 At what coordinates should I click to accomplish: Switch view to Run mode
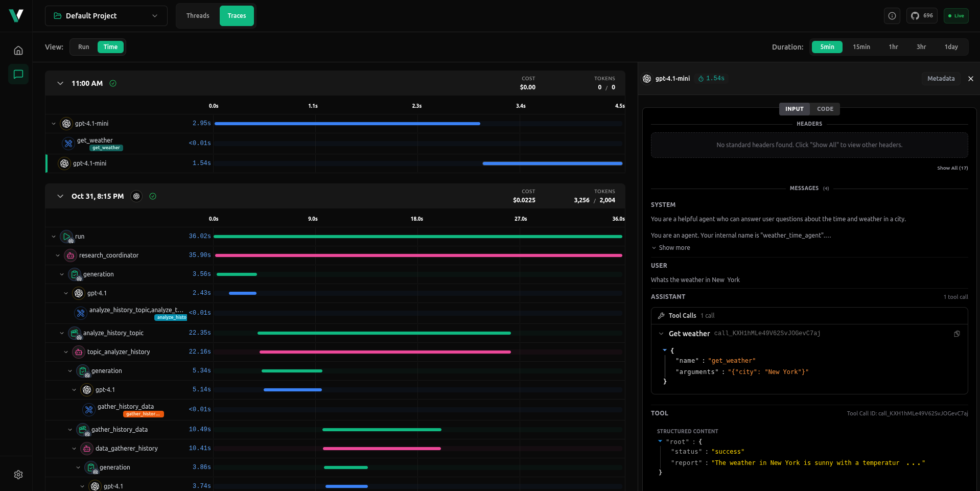point(83,47)
